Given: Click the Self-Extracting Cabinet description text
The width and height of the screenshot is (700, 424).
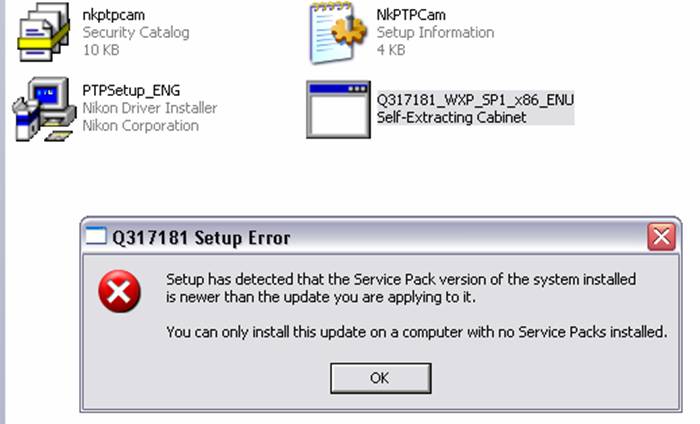Looking at the screenshot, I should click(x=451, y=117).
